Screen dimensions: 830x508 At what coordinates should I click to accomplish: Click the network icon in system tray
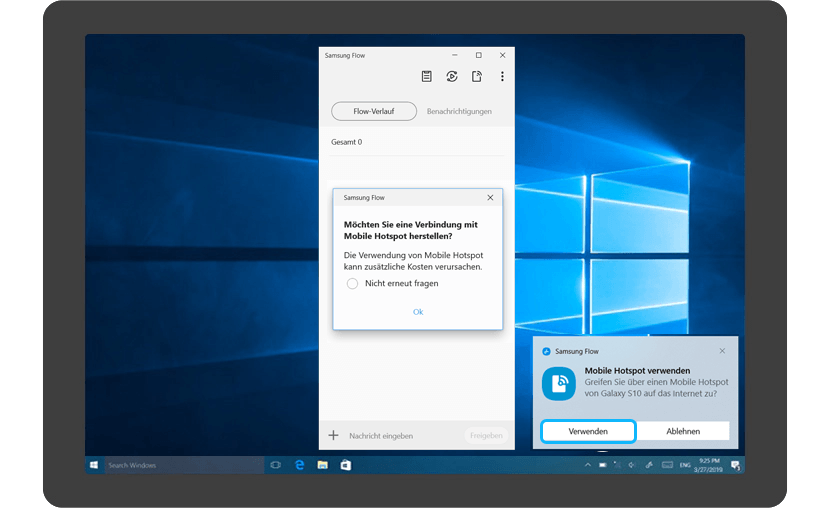tap(617, 465)
